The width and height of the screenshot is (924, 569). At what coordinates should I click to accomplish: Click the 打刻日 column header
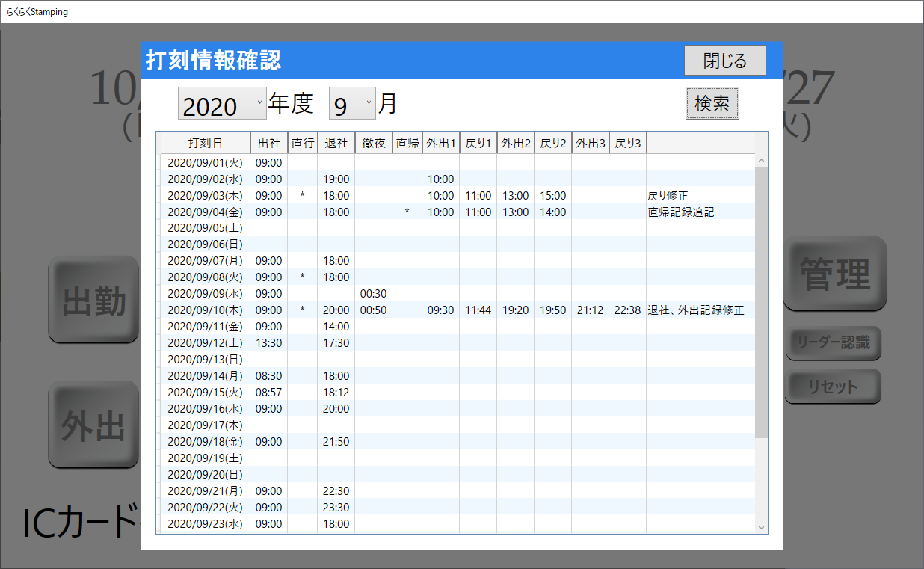click(205, 143)
